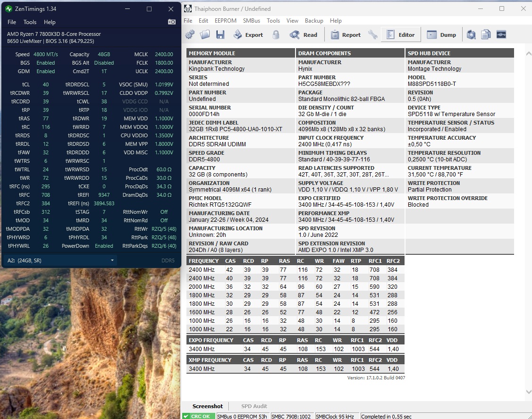The image size is (532, 419).
Task: Open Thaiphoon Burner Edit menu
Action: [x=203, y=21]
